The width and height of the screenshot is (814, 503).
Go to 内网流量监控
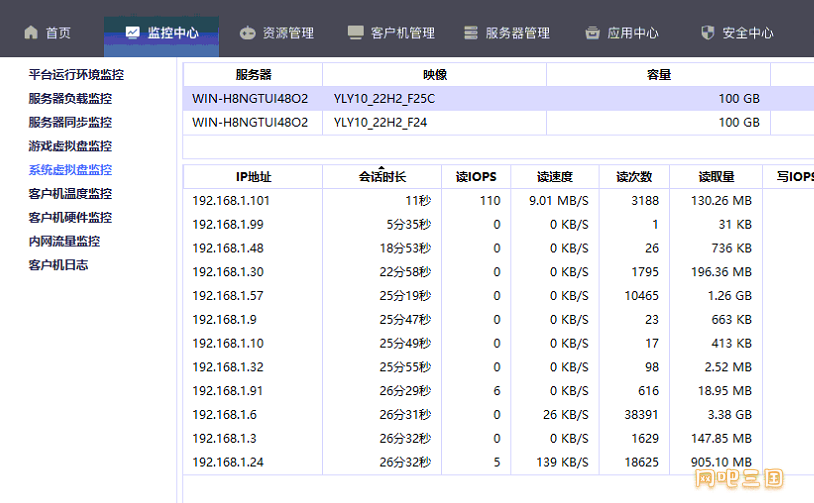[x=64, y=241]
